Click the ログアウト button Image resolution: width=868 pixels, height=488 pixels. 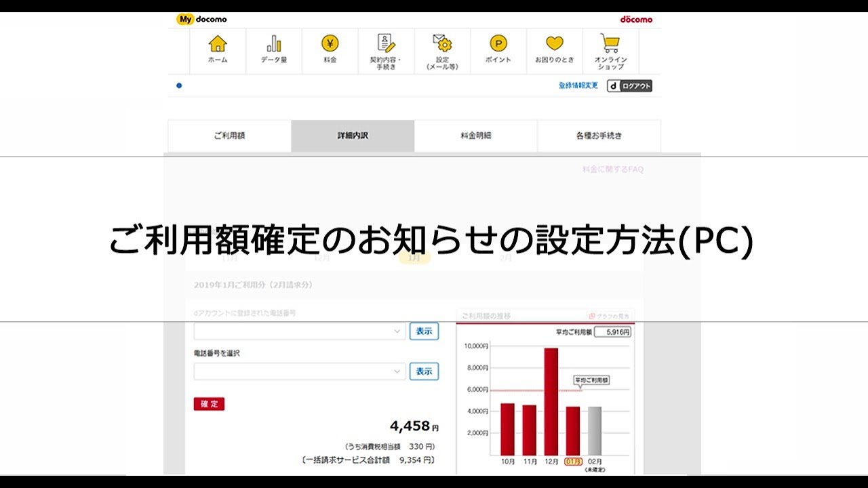click(629, 86)
